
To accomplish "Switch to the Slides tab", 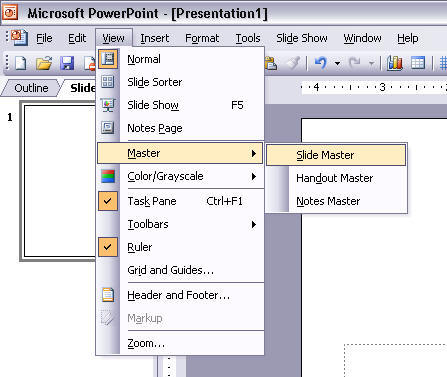I will point(80,88).
